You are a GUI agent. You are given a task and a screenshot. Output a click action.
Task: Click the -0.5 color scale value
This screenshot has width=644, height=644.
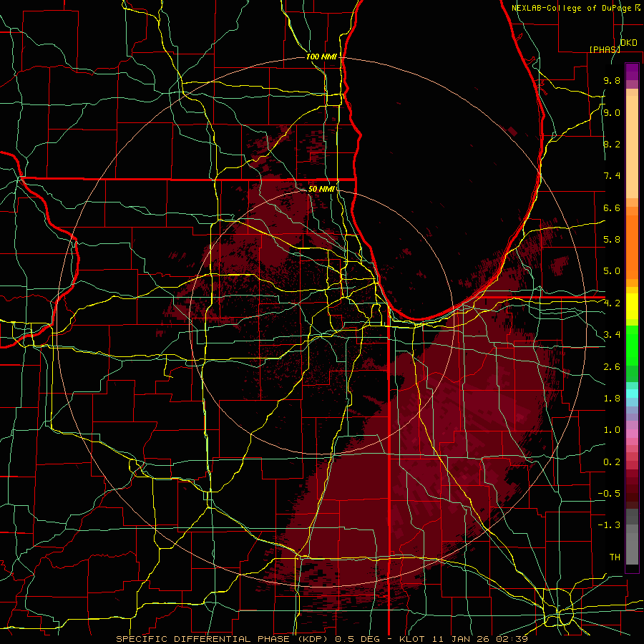point(609,494)
